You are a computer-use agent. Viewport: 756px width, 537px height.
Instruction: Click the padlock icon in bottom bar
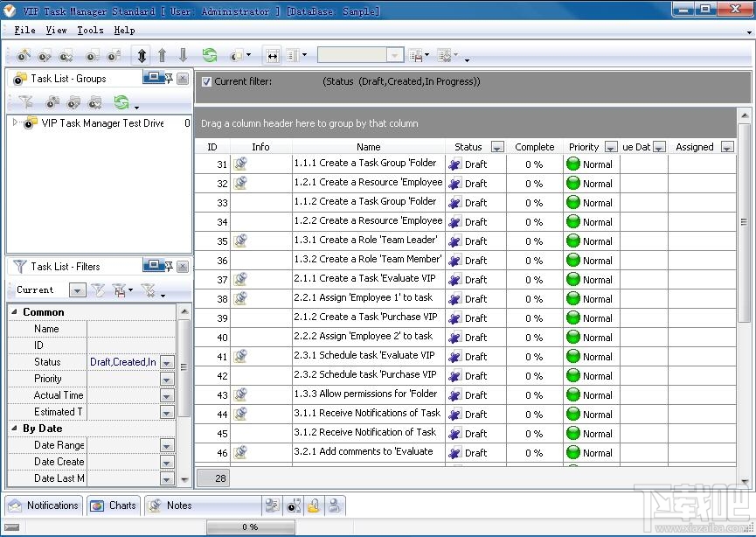coord(314,506)
